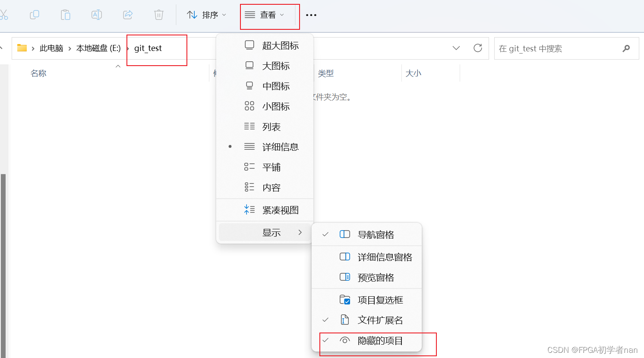Toggle 紧凑视图 compact view
Viewport: 644px width, 358px height.
[x=265, y=210]
